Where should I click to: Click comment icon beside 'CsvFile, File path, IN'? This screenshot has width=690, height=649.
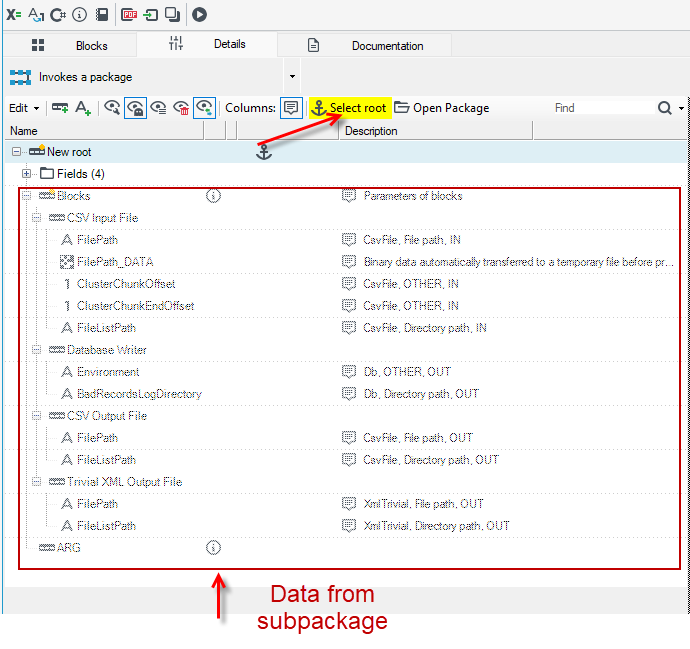349,240
